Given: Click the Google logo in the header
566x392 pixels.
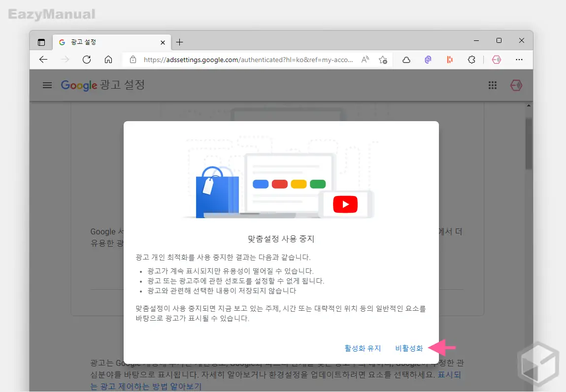Looking at the screenshot, I should pyautogui.click(x=79, y=85).
